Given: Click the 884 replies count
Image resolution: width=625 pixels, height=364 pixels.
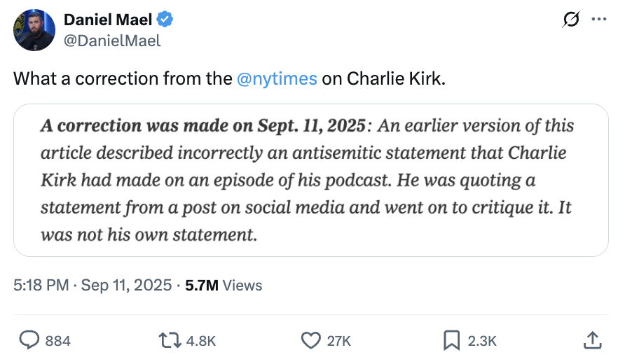Looking at the screenshot, I should 57,341.
